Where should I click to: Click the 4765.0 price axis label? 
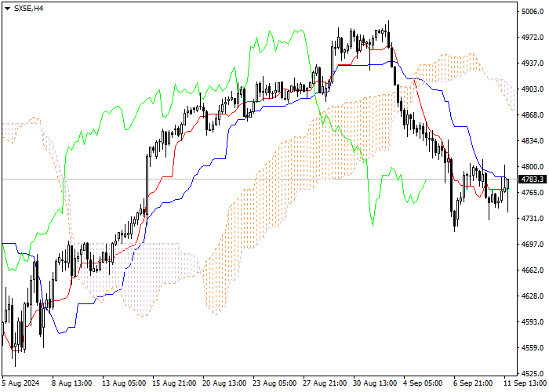tap(533, 193)
